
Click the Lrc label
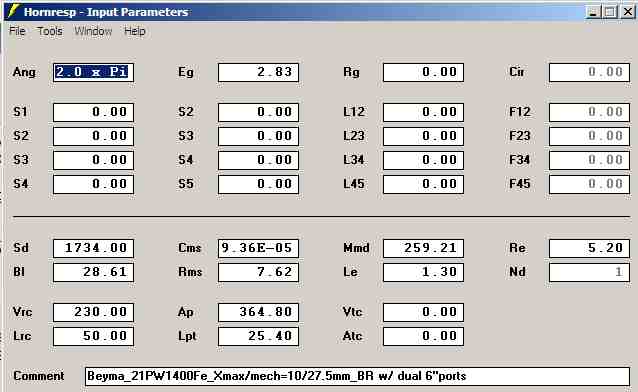tap(22, 336)
